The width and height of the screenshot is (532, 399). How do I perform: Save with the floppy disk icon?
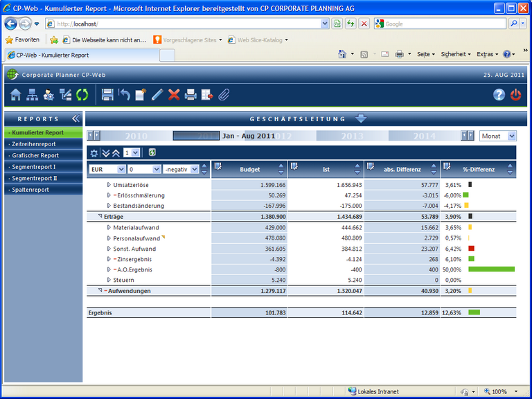107,95
